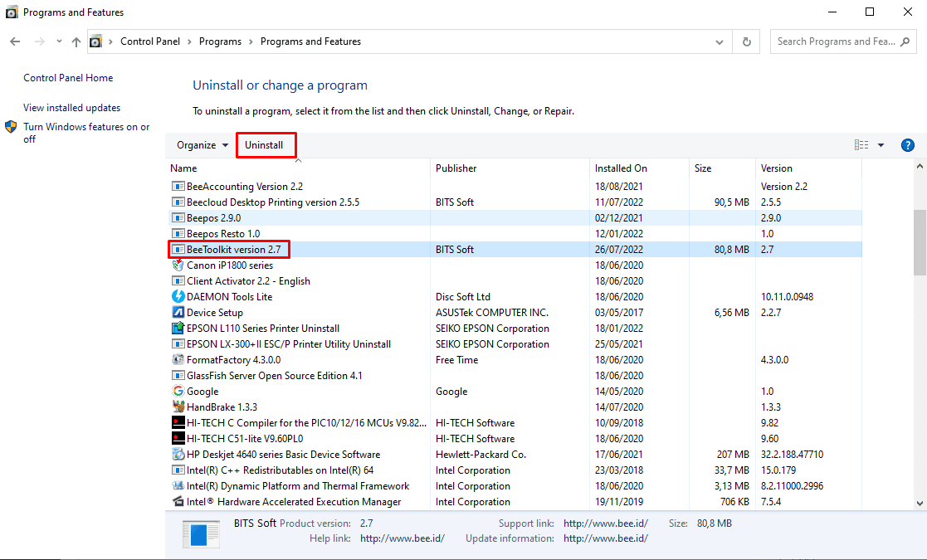Click the BeeToolkit version 2.7 icon
927x560 pixels.
pos(178,249)
